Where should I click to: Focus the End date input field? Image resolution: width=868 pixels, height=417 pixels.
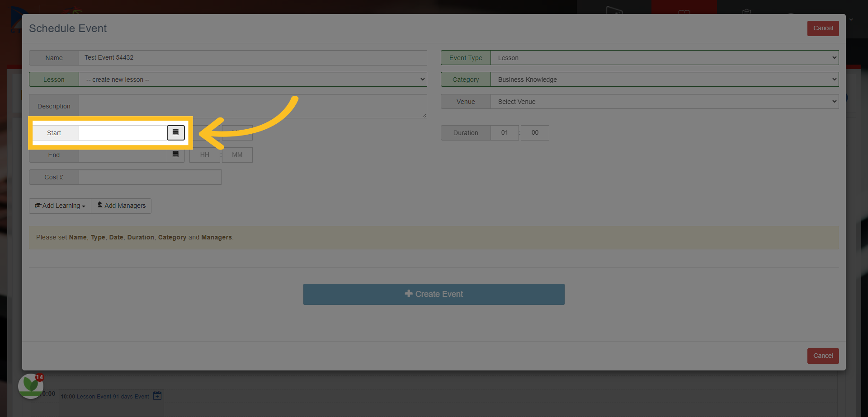click(123, 155)
